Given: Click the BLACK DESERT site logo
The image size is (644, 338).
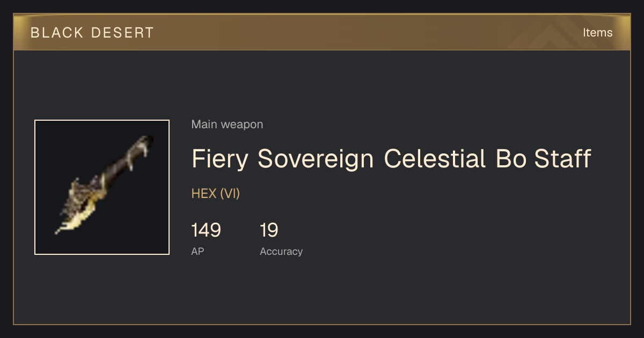Looking at the screenshot, I should tap(92, 33).
